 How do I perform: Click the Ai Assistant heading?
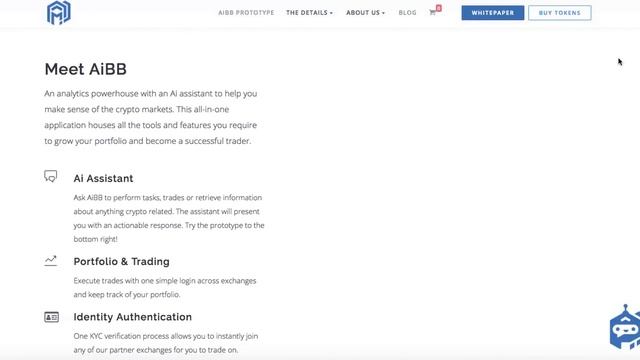click(103, 178)
